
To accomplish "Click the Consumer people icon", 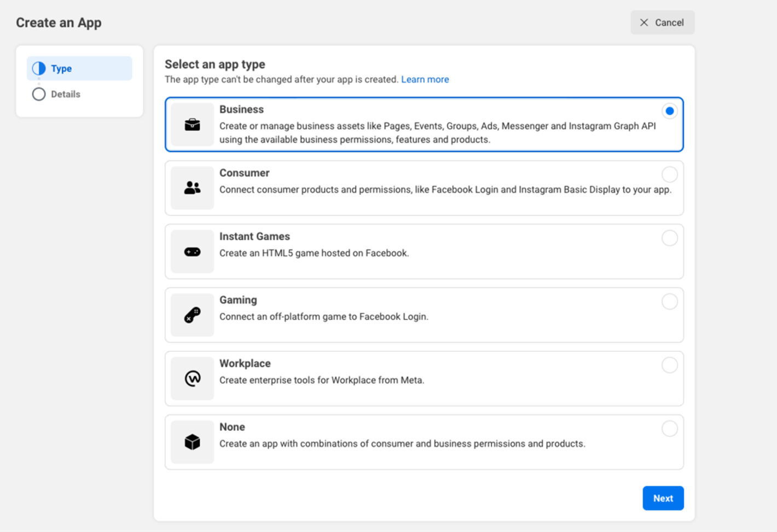I will pos(192,188).
